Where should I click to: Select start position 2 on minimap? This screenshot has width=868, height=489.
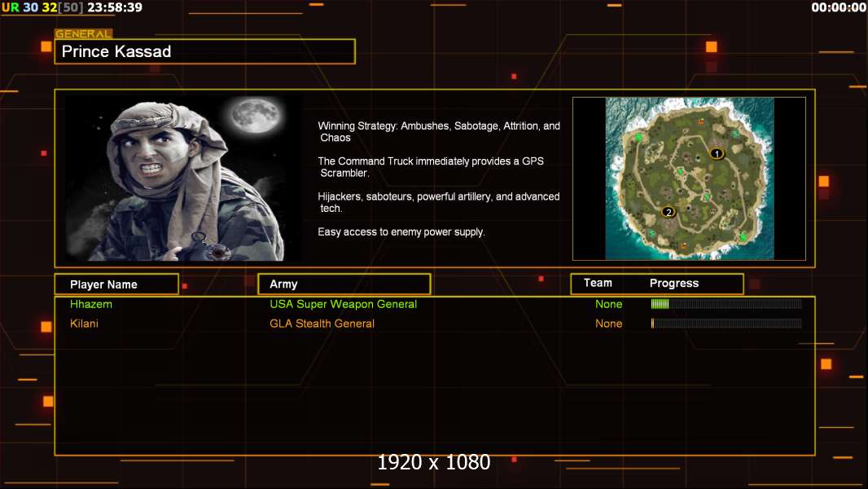click(x=669, y=212)
